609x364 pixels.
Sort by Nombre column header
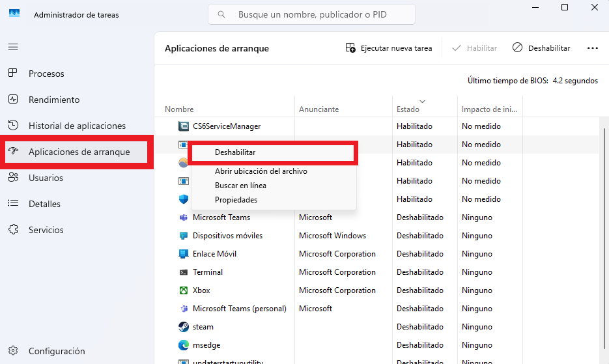tap(179, 109)
